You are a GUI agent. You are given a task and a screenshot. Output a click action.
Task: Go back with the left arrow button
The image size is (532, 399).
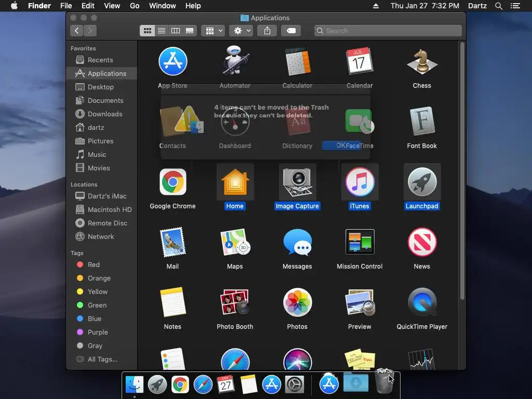tap(77, 31)
